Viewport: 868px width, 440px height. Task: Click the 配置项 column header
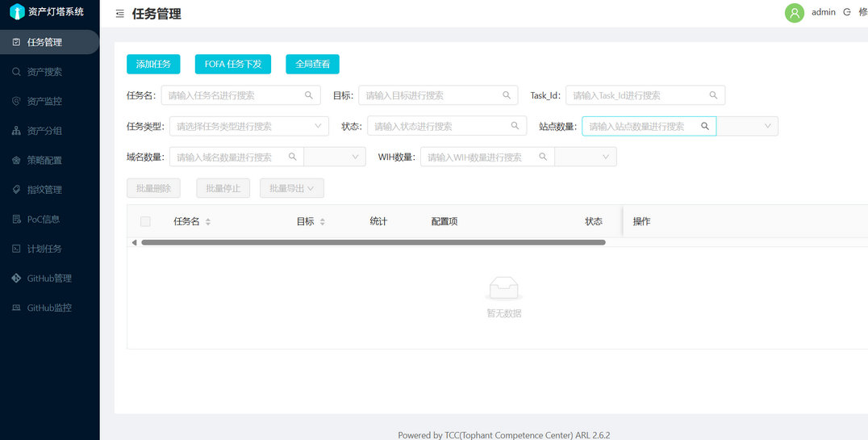(x=444, y=222)
